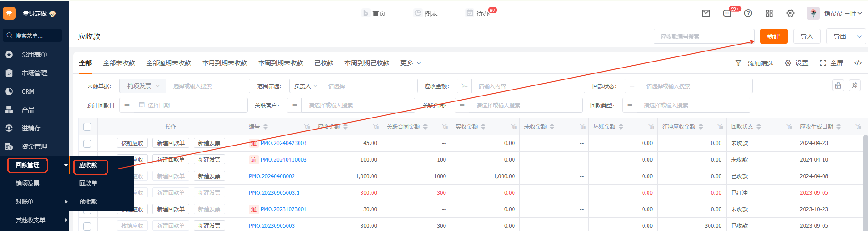Select 回款单 in the submenu
This screenshot has height=231, width=868.
click(x=88, y=183)
